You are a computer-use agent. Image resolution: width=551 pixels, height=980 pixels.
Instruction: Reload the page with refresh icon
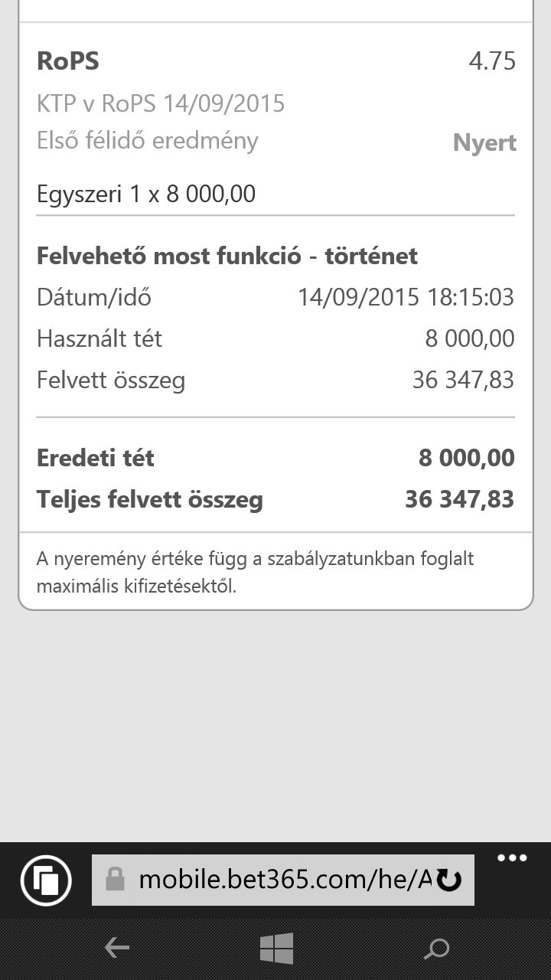point(449,880)
